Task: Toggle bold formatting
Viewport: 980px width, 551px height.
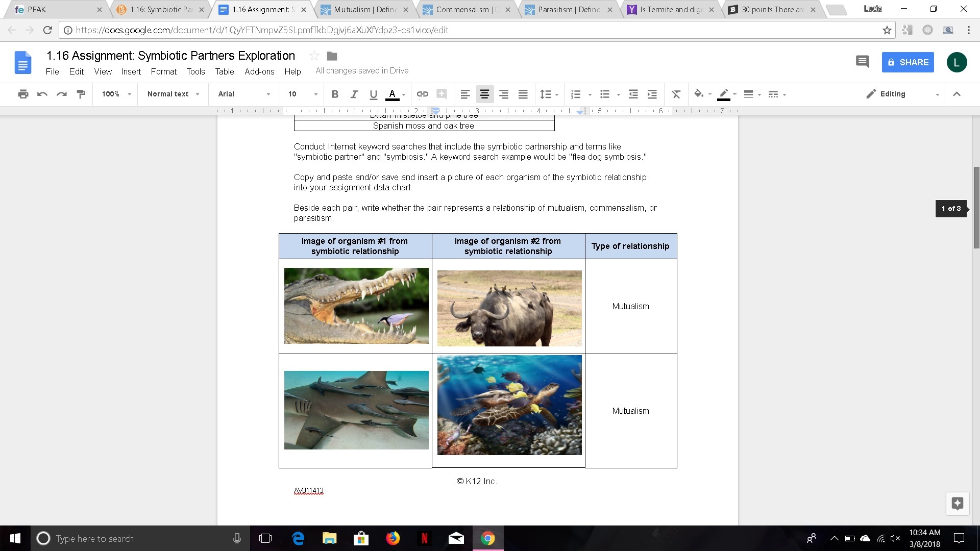Action: (x=335, y=94)
